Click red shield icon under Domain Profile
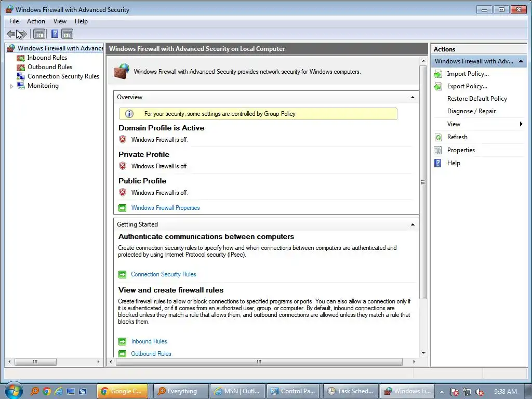 tap(123, 139)
